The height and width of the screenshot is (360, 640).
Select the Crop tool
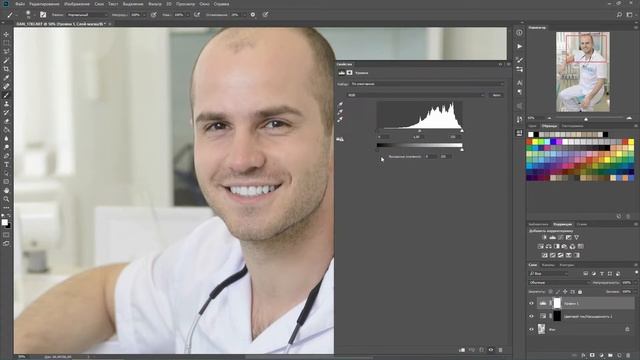(x=6, y=69)
